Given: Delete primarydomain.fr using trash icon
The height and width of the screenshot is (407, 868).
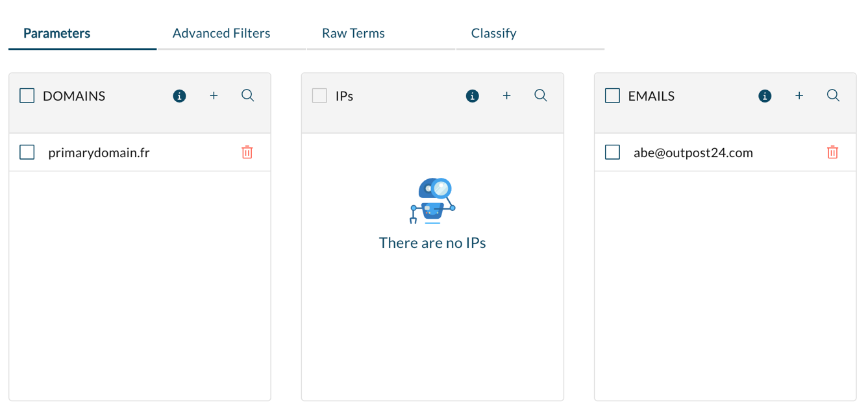Looking at the screenshot, I should pos(247,153).
